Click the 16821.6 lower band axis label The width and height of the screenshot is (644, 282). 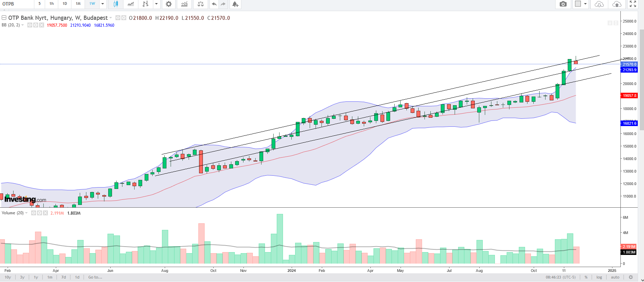point(629,123)
